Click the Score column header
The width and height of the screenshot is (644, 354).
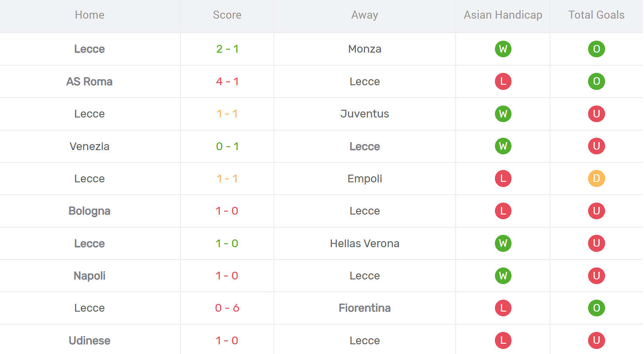pyautogui.click(x=227, y=15)
